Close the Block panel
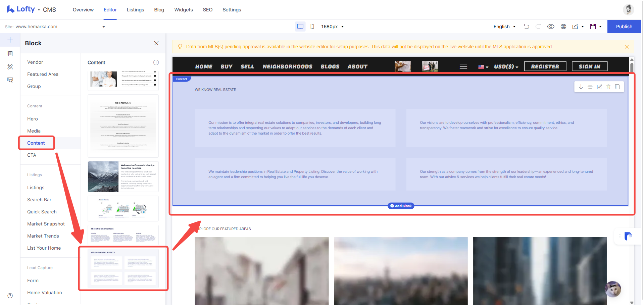Viewport: 644px width, 305px height. click(x=156, y=43)
